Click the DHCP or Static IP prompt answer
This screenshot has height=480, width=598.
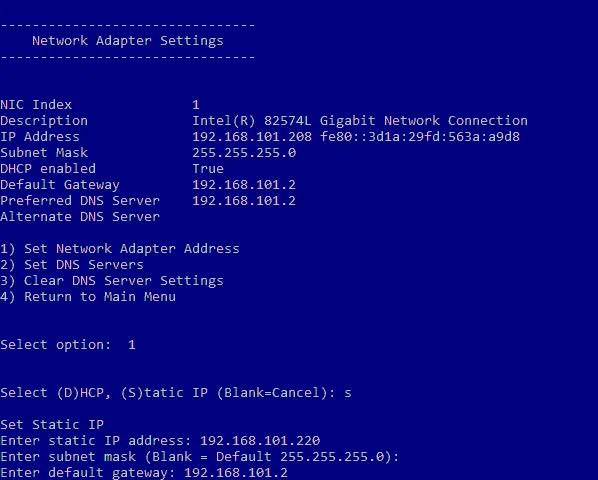tap(348, 393)
